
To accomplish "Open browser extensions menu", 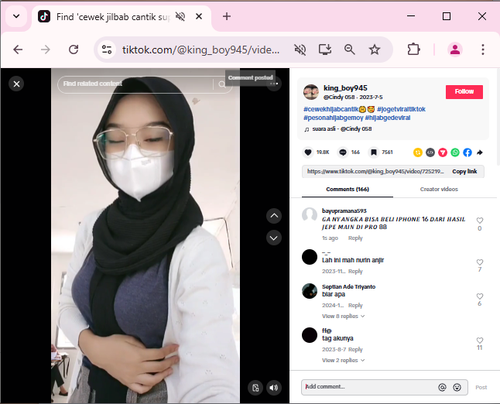I will [413, 50].
